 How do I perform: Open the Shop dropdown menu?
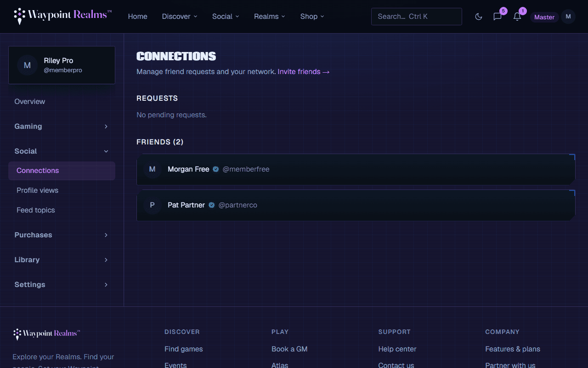coord(312,17)
